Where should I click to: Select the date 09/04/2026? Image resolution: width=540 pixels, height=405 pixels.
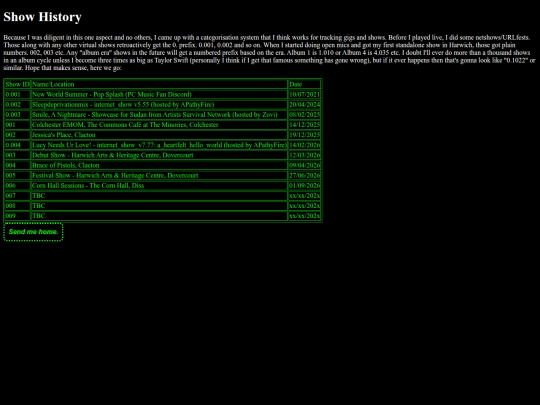(x=304, y=165)
